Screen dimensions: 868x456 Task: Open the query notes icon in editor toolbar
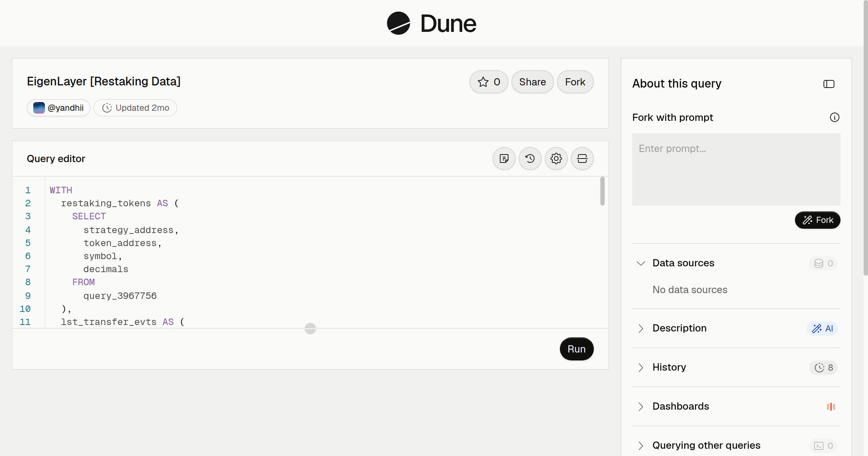(x=504, y=159)
